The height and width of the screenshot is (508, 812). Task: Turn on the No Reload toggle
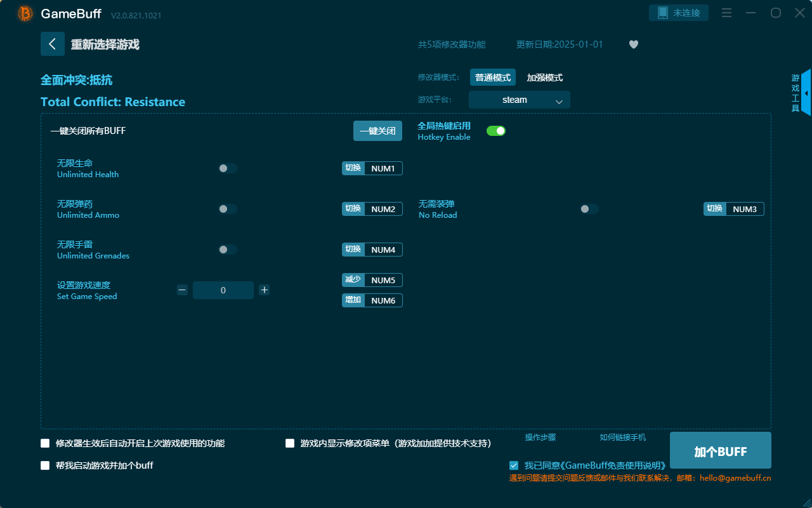pyautogui.click(x=589, y=208)
